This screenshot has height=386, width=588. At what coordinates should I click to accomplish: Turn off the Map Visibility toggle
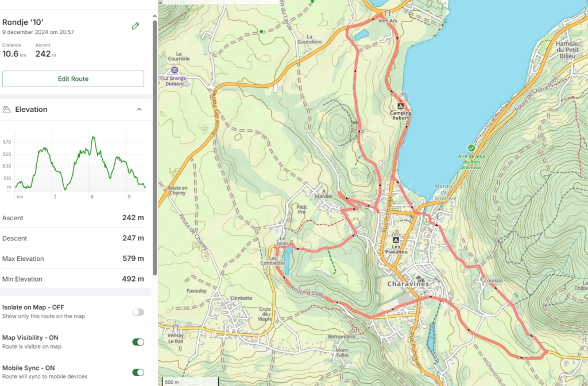pyautogui.click(x=138, y=342)
